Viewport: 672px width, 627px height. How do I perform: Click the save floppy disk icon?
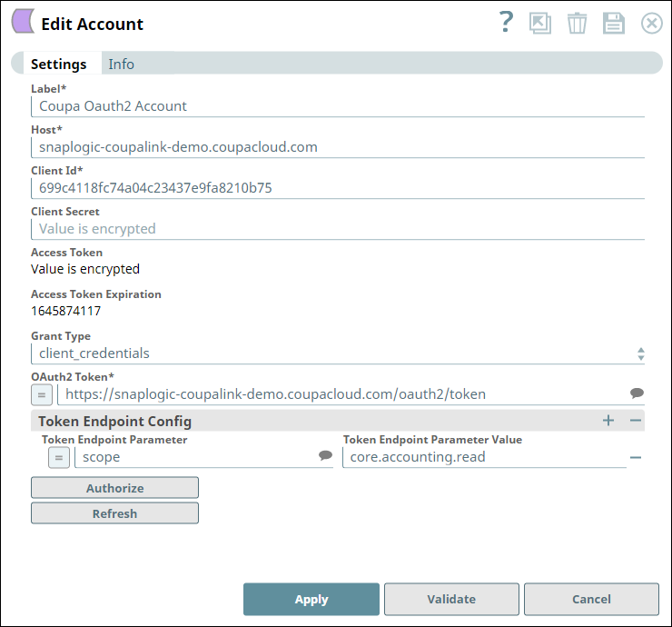614,23
